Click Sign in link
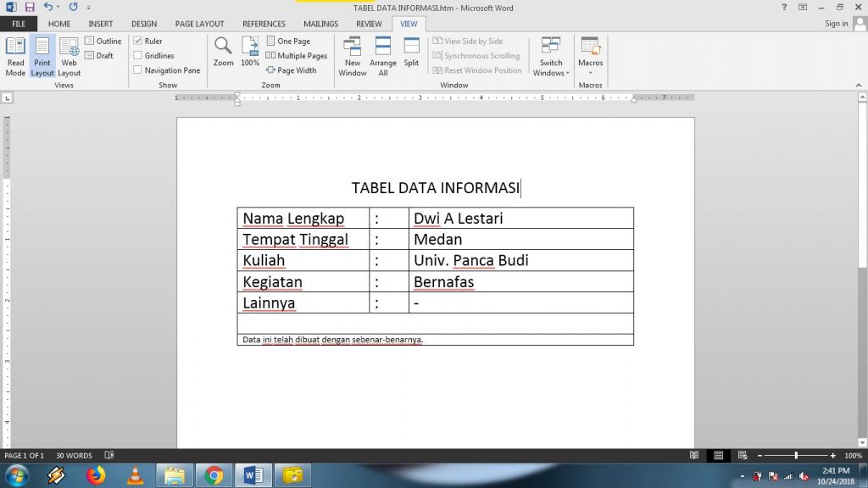Screen dimensions: 868x488 pos(837,24)
